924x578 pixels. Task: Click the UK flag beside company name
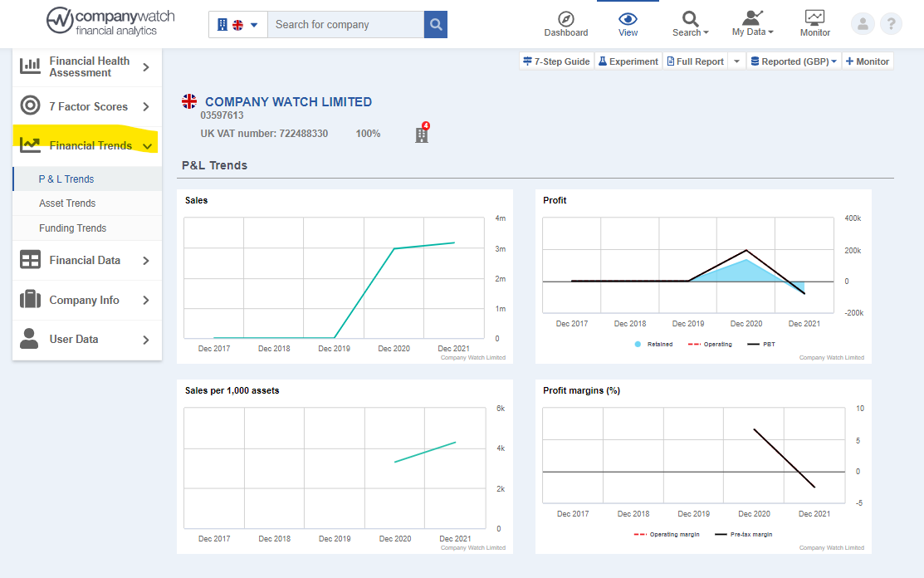pos(189,101)
